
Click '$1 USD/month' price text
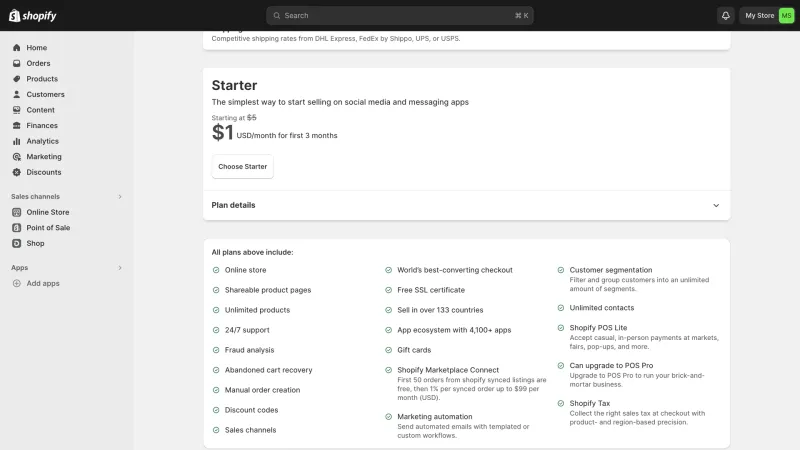click(274, 133)
